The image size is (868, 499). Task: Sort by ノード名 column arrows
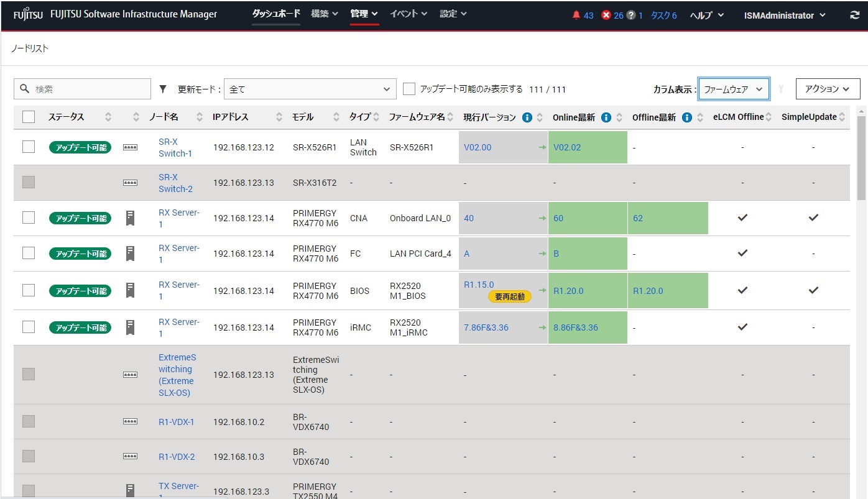(200, 117)
